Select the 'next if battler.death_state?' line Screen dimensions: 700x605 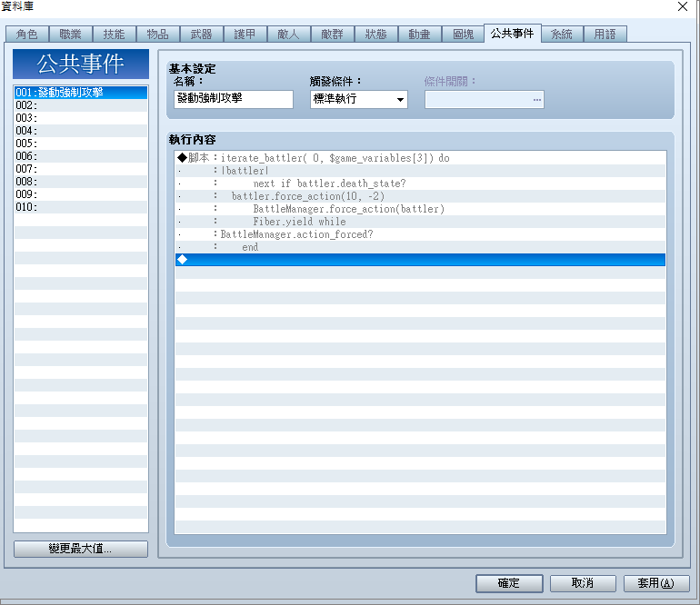[420, 183]
